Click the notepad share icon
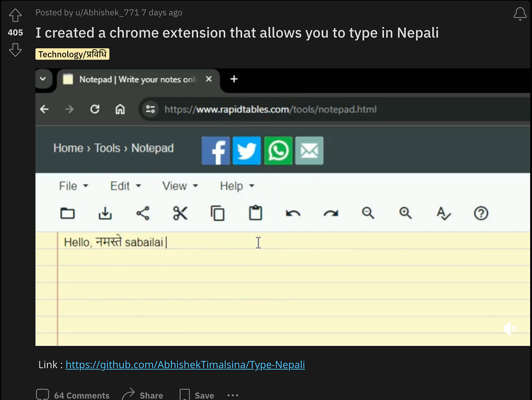The image size is (532, 400). [x=143, y=213]
